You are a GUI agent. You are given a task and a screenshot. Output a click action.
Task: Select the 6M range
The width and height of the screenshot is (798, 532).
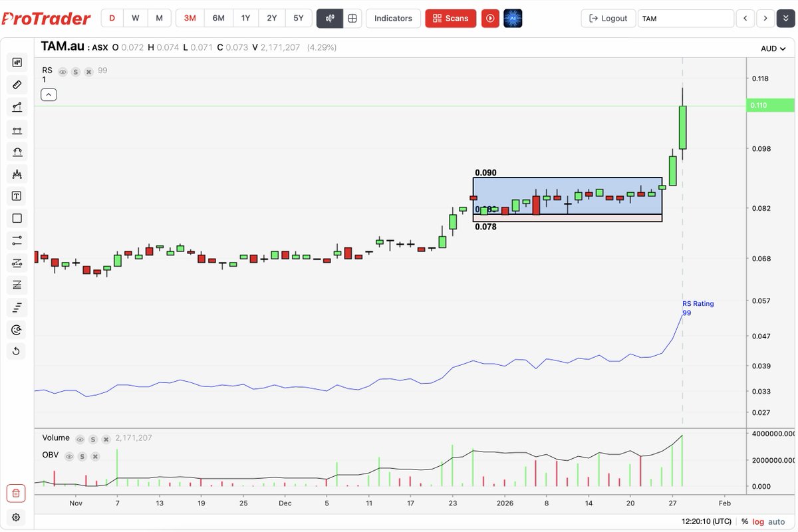218,18
